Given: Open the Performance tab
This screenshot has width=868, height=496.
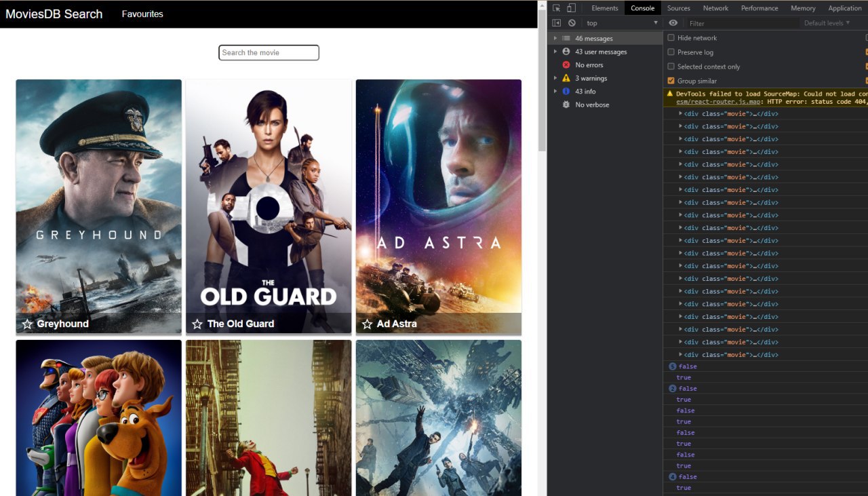Looking at the screenshot, I should click(759, 8).
